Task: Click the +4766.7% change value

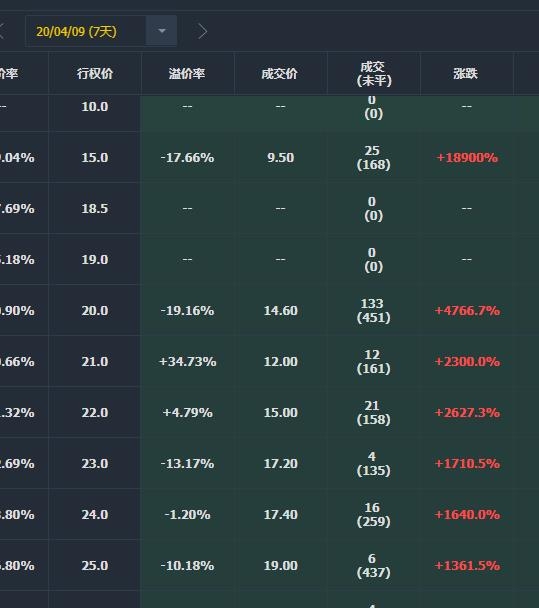Action: click(x=467, y=311)
